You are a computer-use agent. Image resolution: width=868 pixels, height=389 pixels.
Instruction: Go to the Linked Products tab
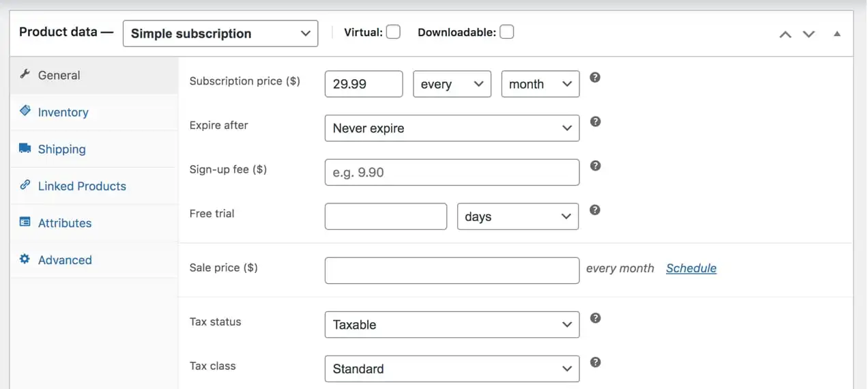82,186
